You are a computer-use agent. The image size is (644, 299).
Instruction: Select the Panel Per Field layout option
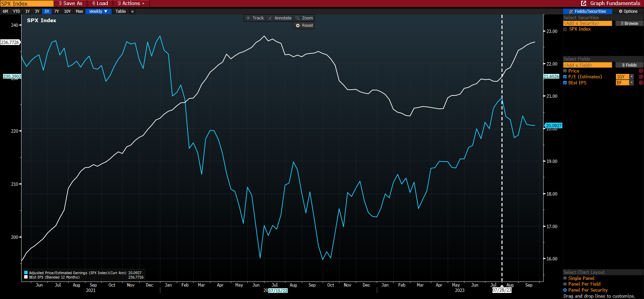[x=565, y=284]
